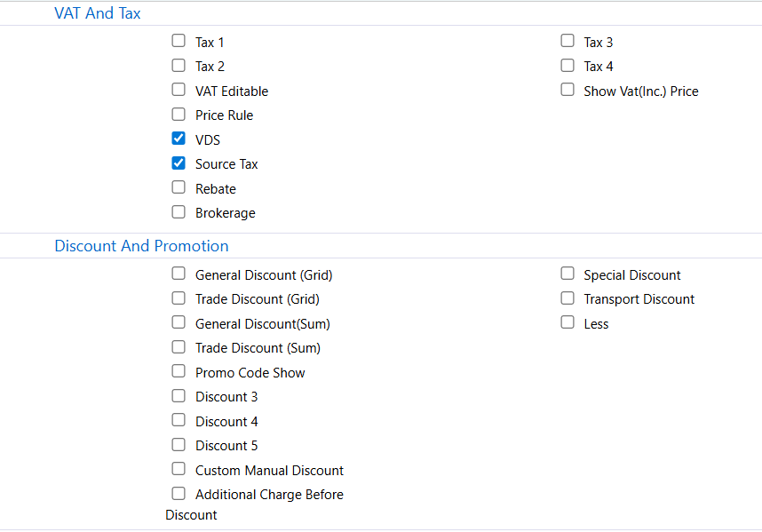Enable Trade Discount (Grid) checkbox
762x532 pixels.
click(x=179, y=298)
